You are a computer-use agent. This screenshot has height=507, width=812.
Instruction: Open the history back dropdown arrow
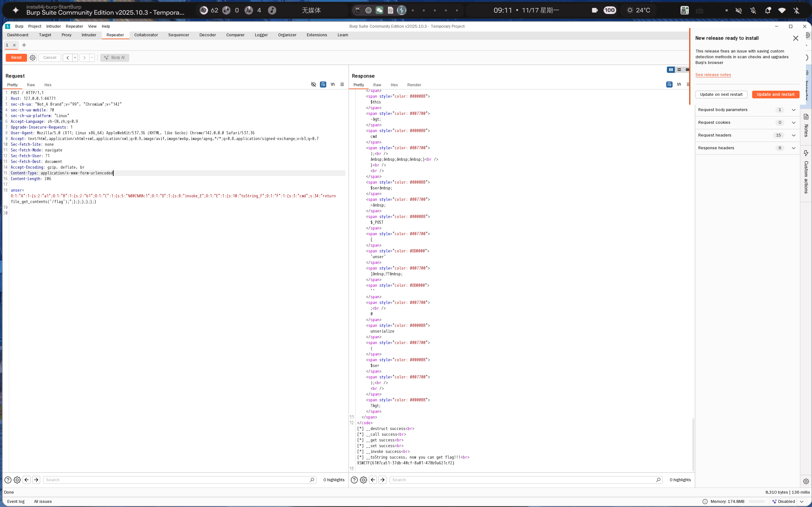coord(75,58)
